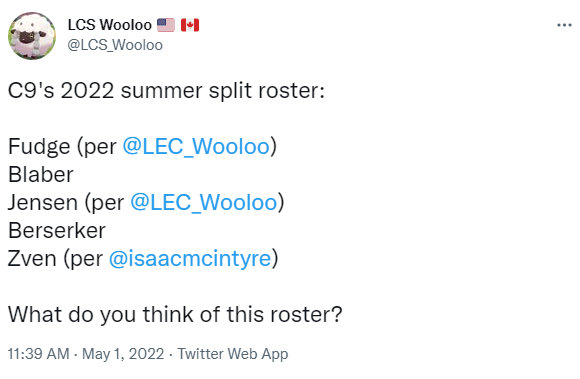The image size is (580, 379).
Task: Click the word Fudge in the tweet
Action: click(x=39, y=147)
